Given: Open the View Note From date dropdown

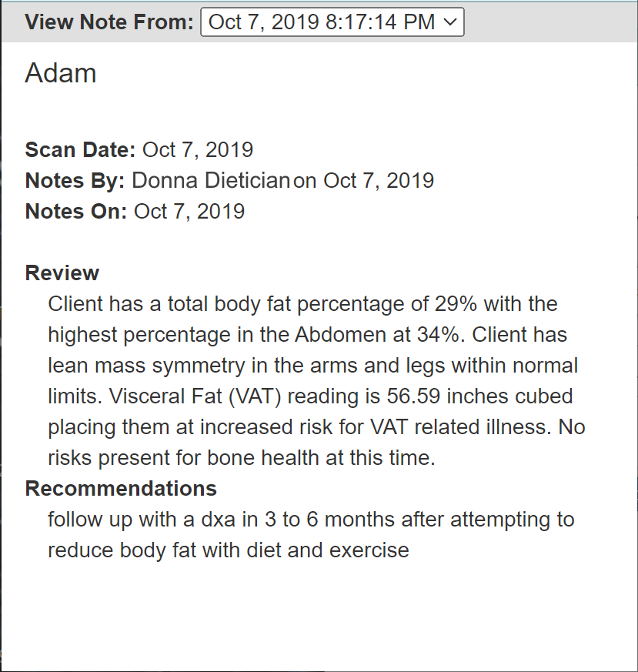Looking at the screenshot, I should coord(332,22).
